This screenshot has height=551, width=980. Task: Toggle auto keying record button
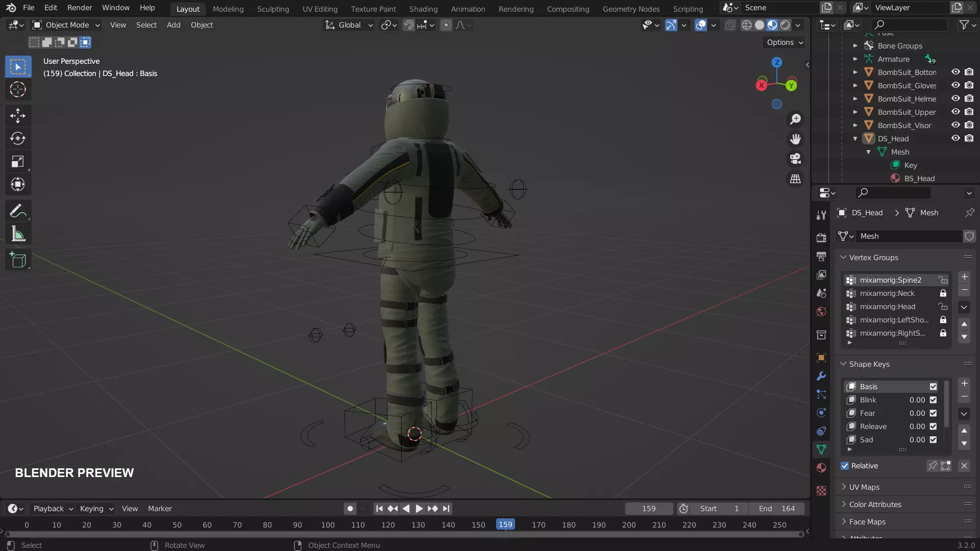click(350, 509)
